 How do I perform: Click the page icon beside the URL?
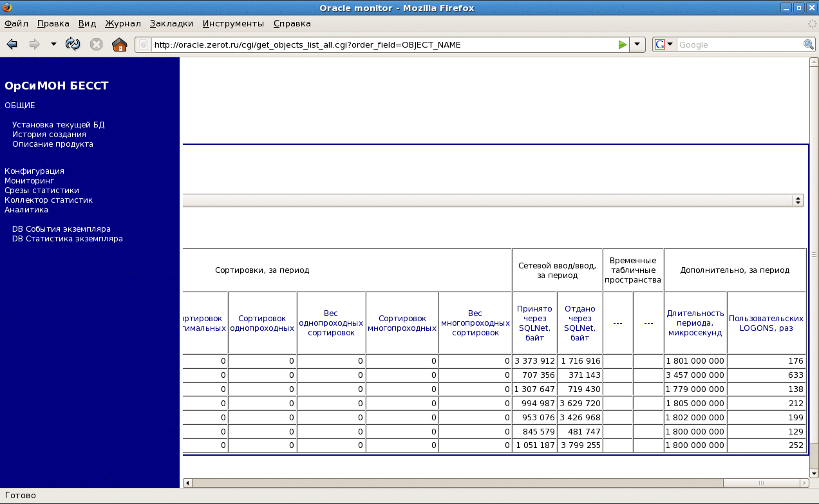[x=144, y=45]
